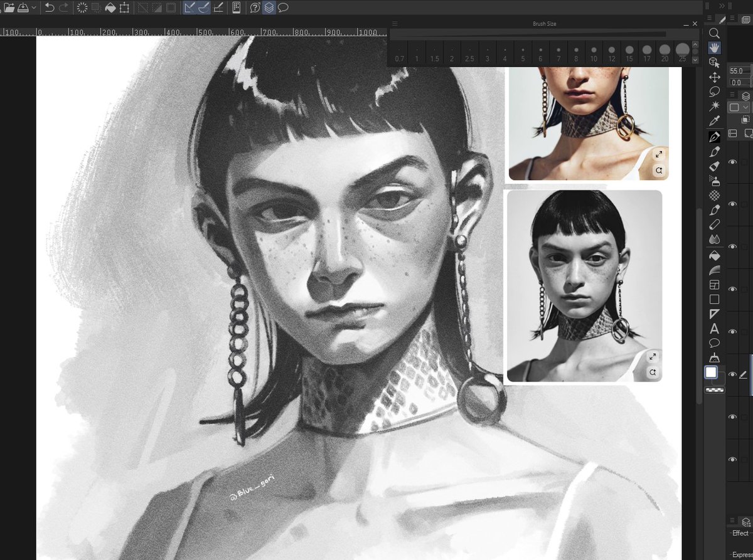Toggle Snap to Special Ruler
Viewport: 753px width, 560px height.
pos(204,8)
